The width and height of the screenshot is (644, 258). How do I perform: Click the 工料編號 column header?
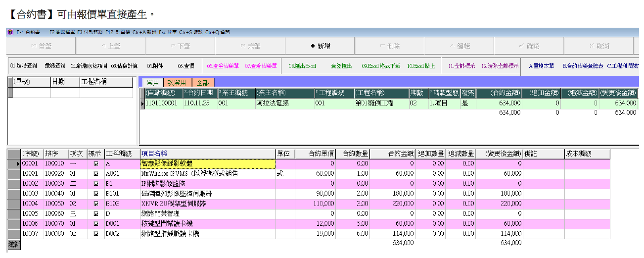[x=122, y=154]
